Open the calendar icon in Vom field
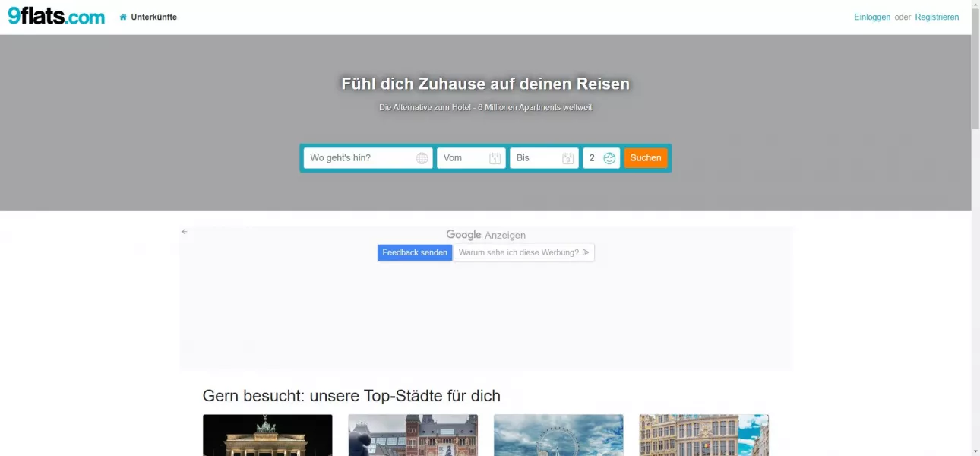The width and height of the screenshot is (980, 456). [x=495, y=158]
